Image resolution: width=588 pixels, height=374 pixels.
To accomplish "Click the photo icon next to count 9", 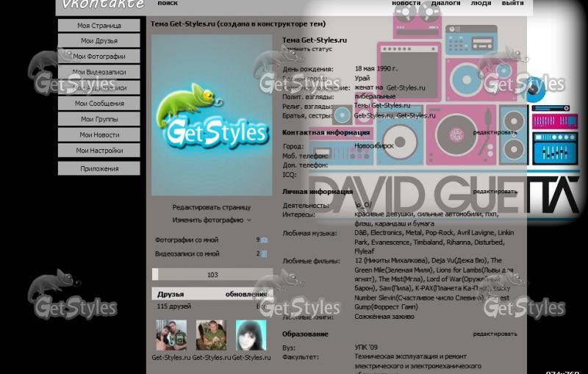I will 265,240.
